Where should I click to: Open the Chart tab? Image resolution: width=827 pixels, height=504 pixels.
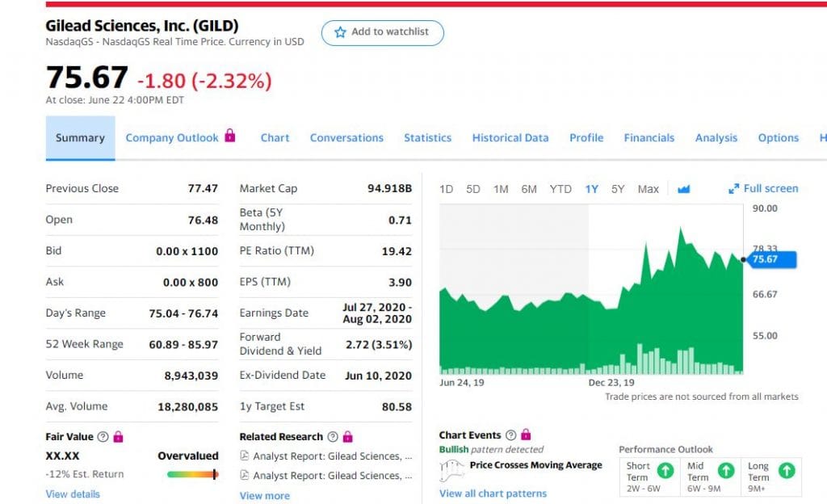click(275, 137)
